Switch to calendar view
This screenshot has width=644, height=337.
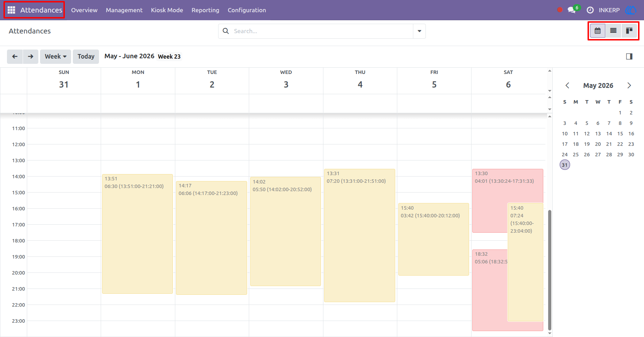(598, 31)
